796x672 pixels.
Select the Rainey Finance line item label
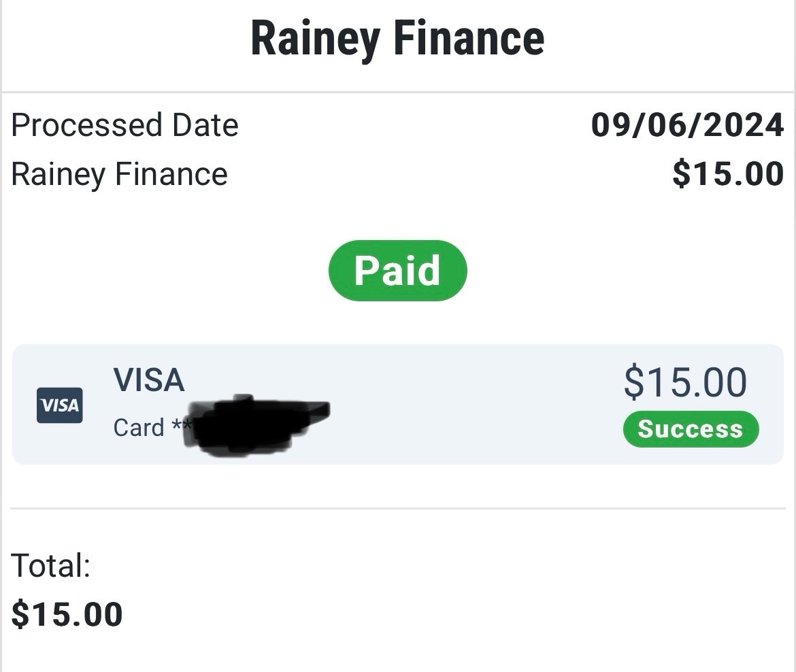pos(120,174)
